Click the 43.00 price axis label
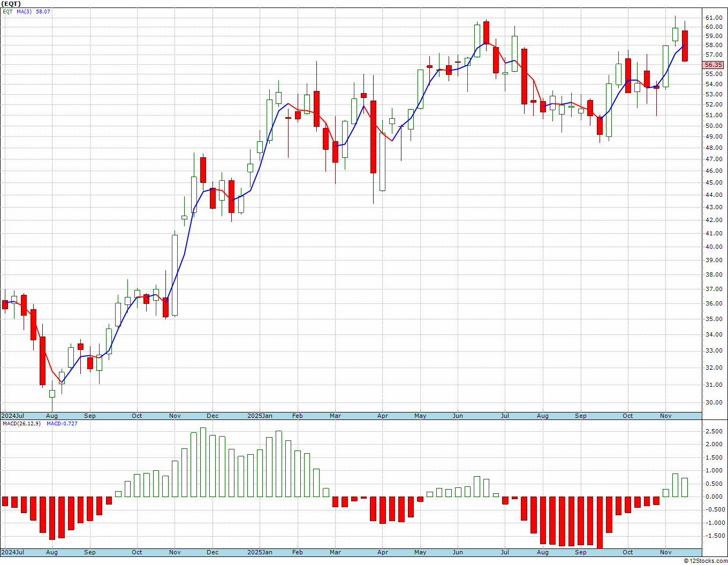Image resolution: width=728 pixels, height=565 pixels. [x=714, y=207]
